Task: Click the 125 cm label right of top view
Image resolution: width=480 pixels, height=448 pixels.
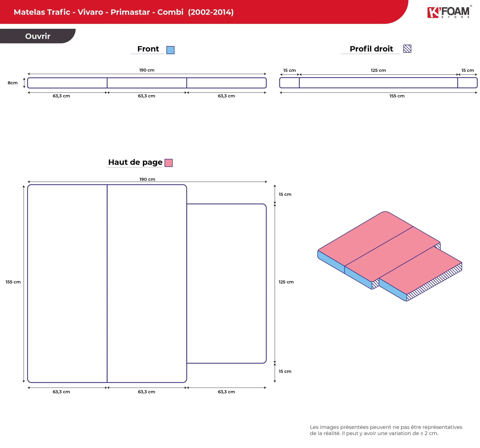Action: click(286, 282)
